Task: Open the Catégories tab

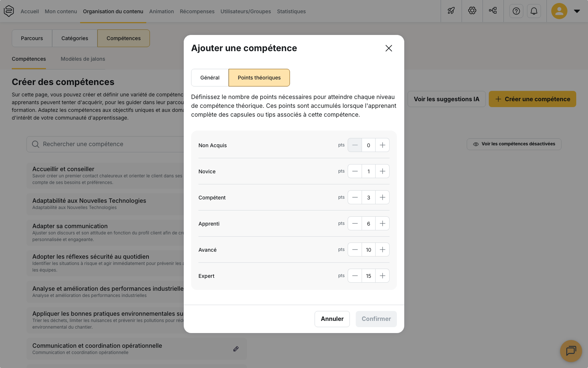Action: coord(75,38)
